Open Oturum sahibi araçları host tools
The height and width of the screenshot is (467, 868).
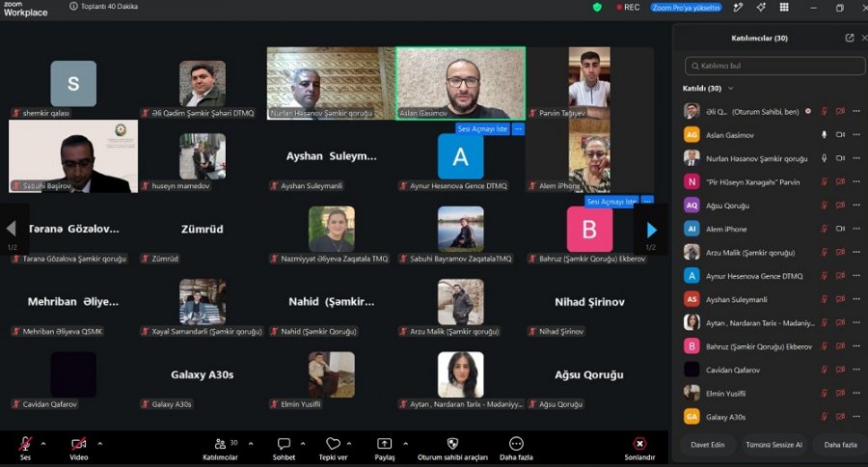452,448
